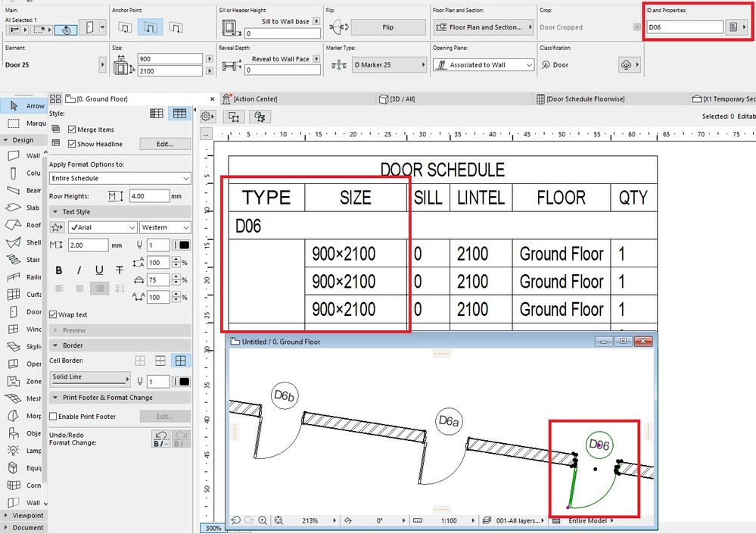Viewport: 756px width, 534px height.
Task: Toggle Show Headline checkbox
Action: pos(73,144)
